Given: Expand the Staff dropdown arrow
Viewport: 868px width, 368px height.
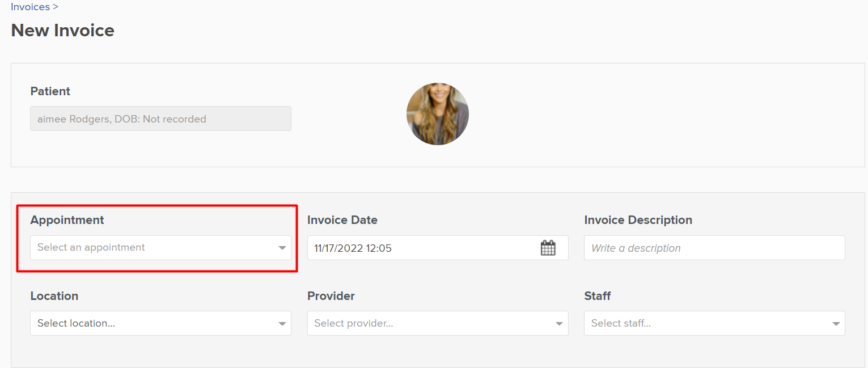Looking at the screenshot, I should coord(836,324).
